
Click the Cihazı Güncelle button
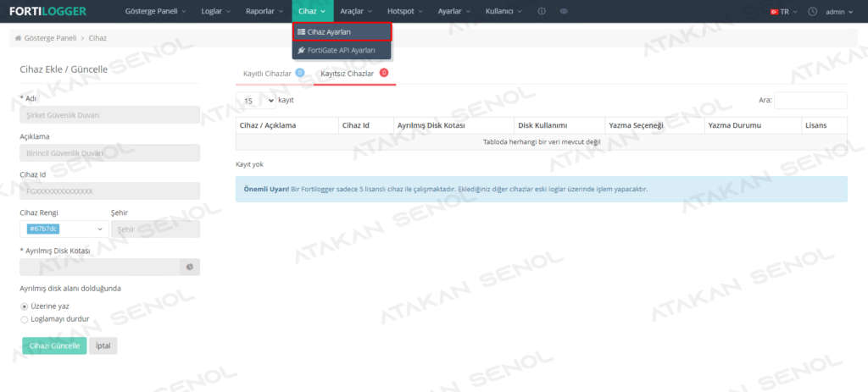(x=55, y=345)
